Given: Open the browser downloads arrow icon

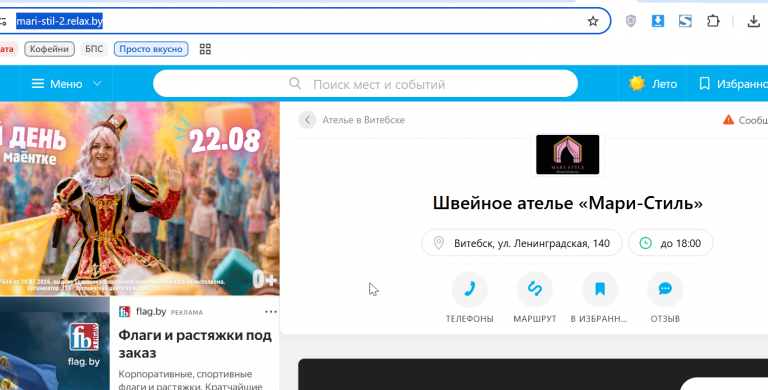Looking at the screenshot, I should (753, 21).
